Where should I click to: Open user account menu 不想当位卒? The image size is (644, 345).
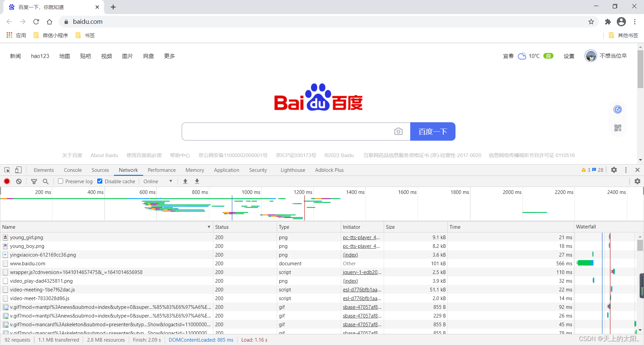[606, 56]
